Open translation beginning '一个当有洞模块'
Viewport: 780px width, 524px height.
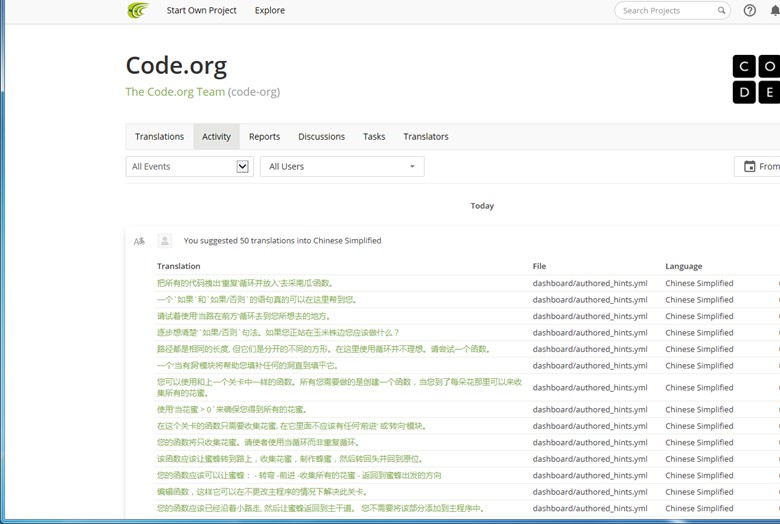pyautogui.click(x=248, y=365)
